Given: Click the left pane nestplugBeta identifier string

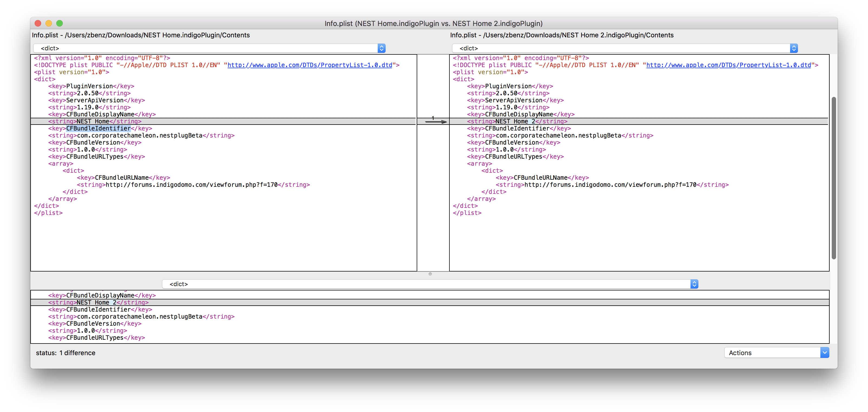Looking at the screenshot, I should [x=141, y=136].
